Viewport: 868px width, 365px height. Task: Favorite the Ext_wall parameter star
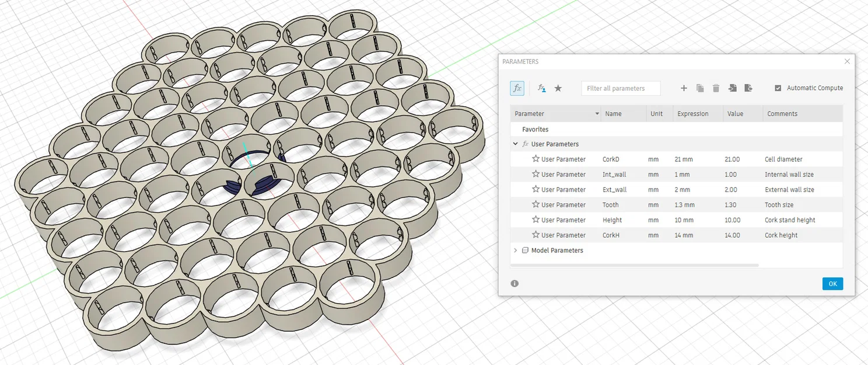point(535,189)
